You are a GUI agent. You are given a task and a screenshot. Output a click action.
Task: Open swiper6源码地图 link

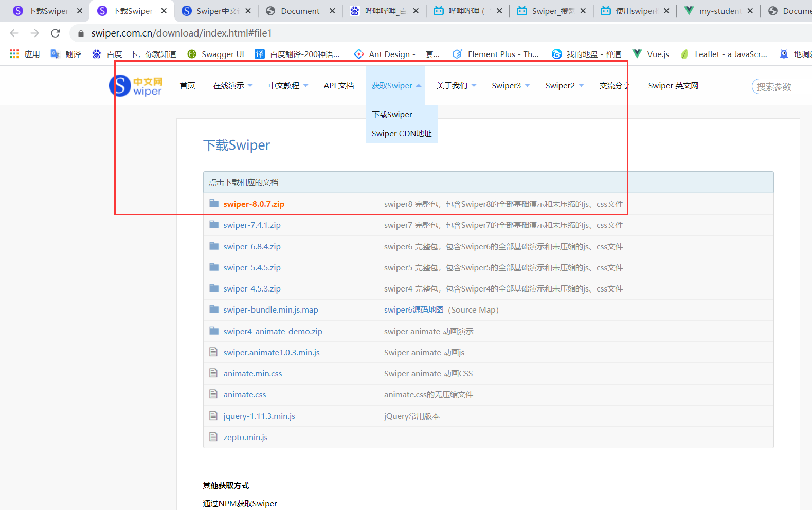(413, 309)
